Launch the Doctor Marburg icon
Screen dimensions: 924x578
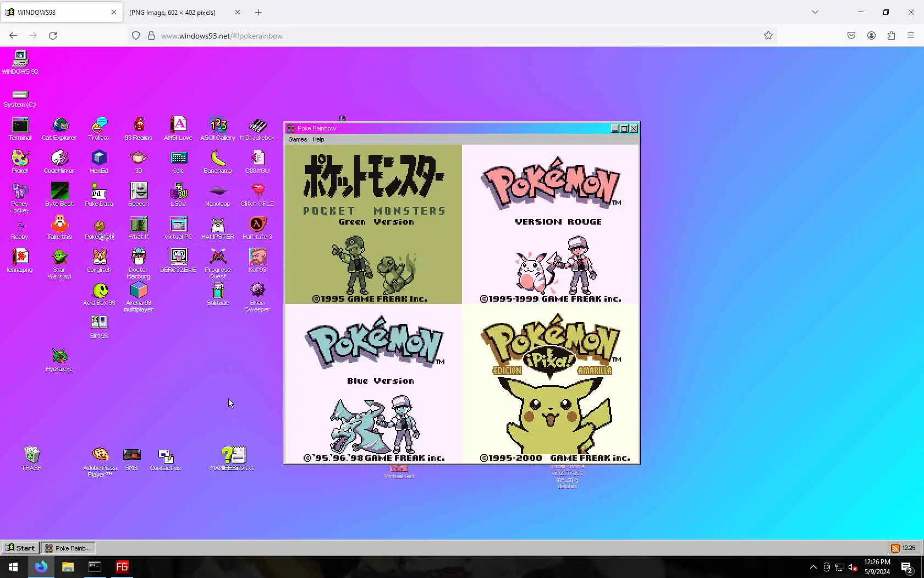point(139,264)
